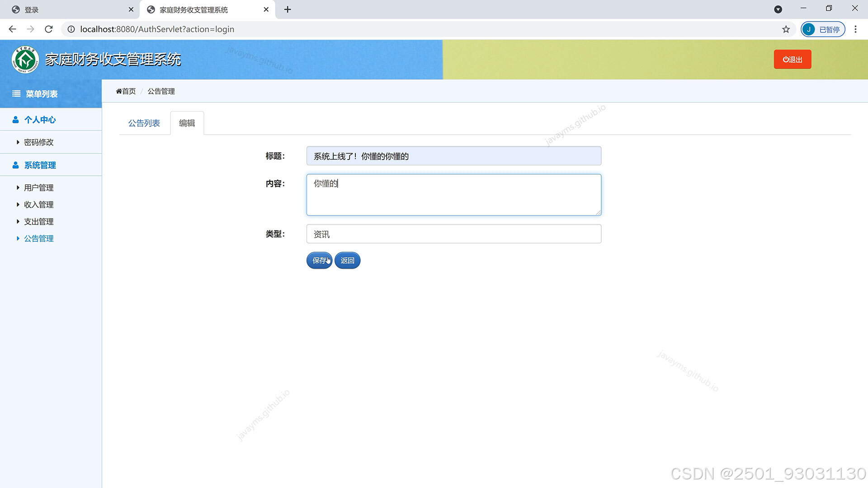Click the 类型 input field
The width and height of the screenshot is (868, 488).
tap(453, 234)
